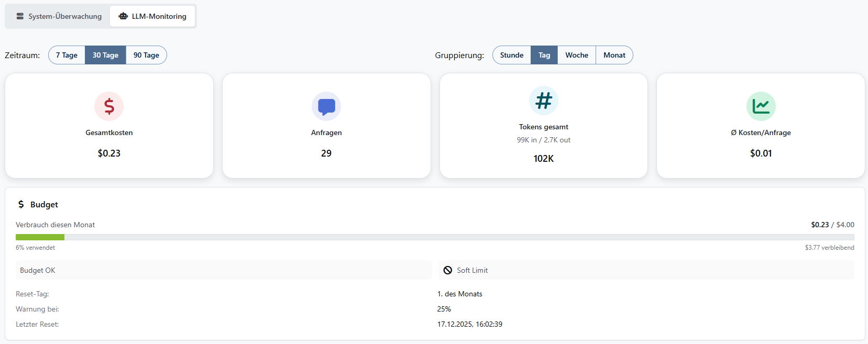The image size is (868, 344).
Task: Click the '$3.77 verbleibend' text
Action: [x=829, y=248]
